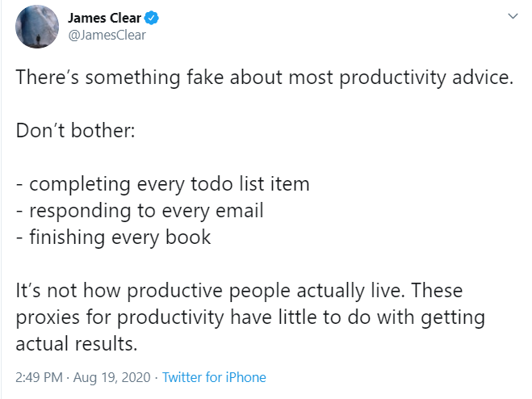Viewport: 532px width, 399px height.
Task: Click the blue verified badge icon
Action: click(152, 18)
